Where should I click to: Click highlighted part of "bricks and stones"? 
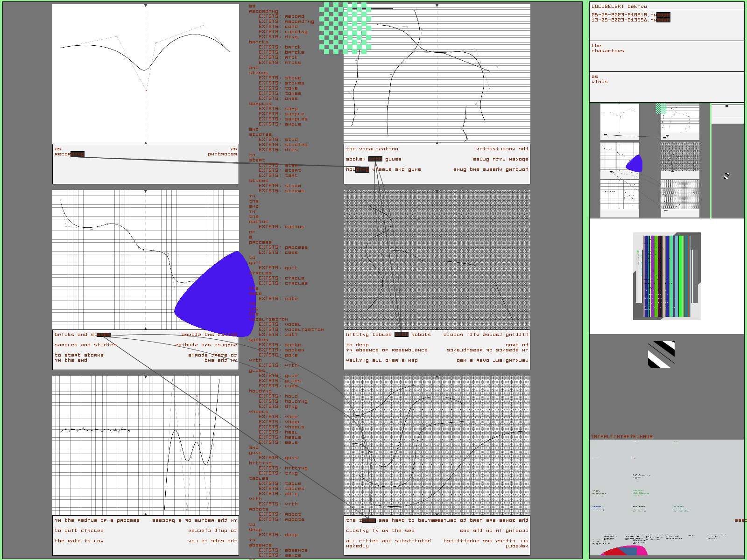click(103, 335)
